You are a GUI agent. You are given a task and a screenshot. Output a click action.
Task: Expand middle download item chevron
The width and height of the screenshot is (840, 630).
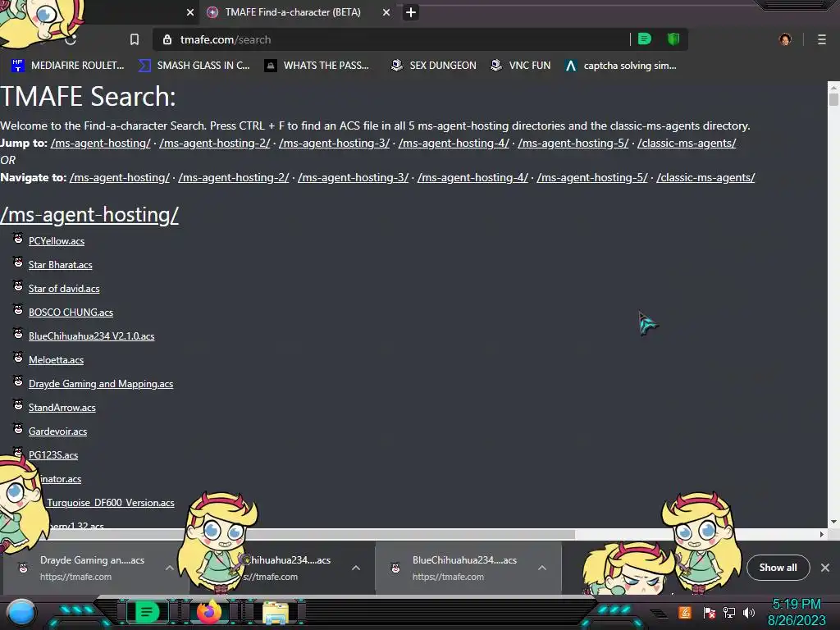point(356,568)
